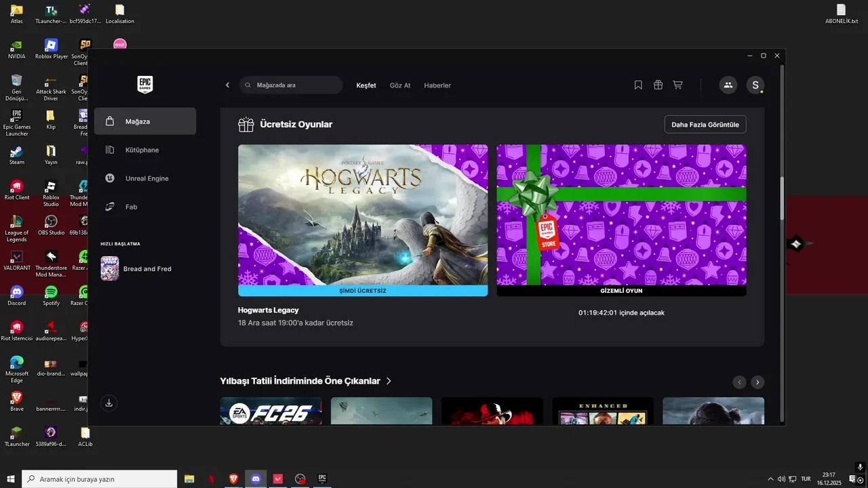Switch to the Göz At tab
The image size is (868, 488).
coord(400,85)
